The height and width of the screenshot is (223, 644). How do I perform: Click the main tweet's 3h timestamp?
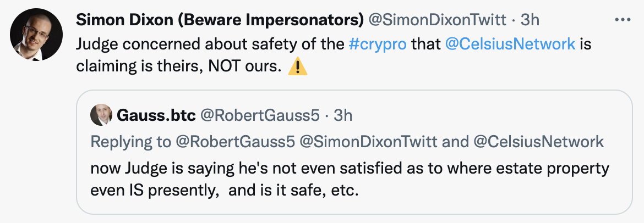tap(530, 20)
